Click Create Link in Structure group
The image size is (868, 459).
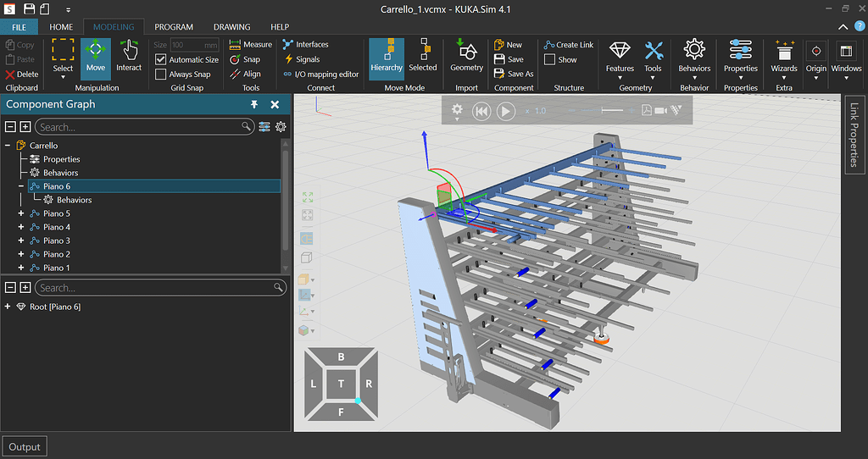(x=569, y=45)
